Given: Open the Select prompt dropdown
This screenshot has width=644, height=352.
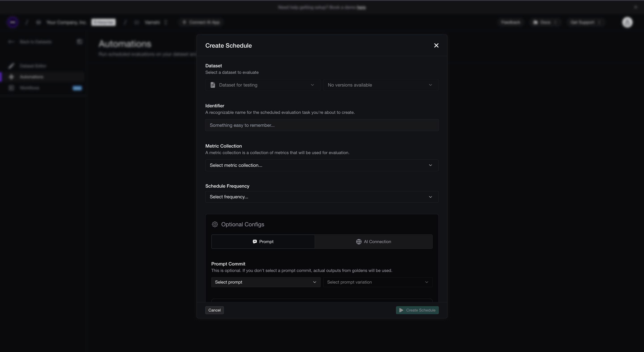Looking at the screenshot, I should click(266, 282).
